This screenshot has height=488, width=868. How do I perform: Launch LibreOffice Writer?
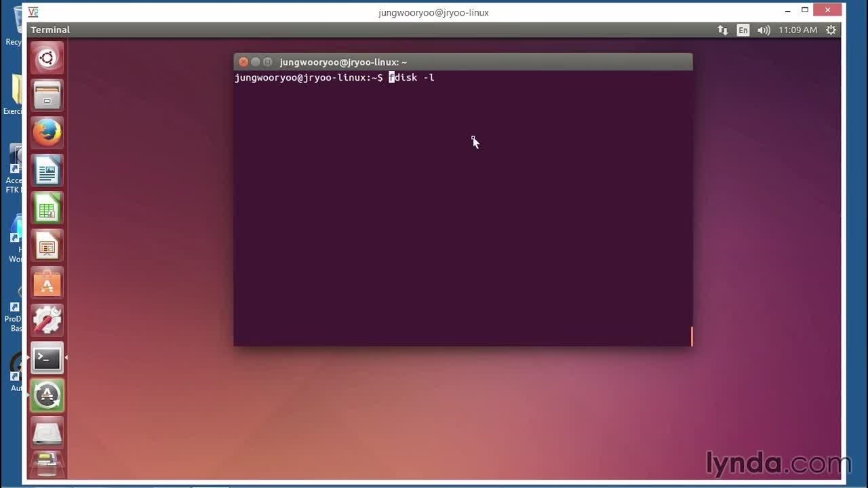point(47,170)
